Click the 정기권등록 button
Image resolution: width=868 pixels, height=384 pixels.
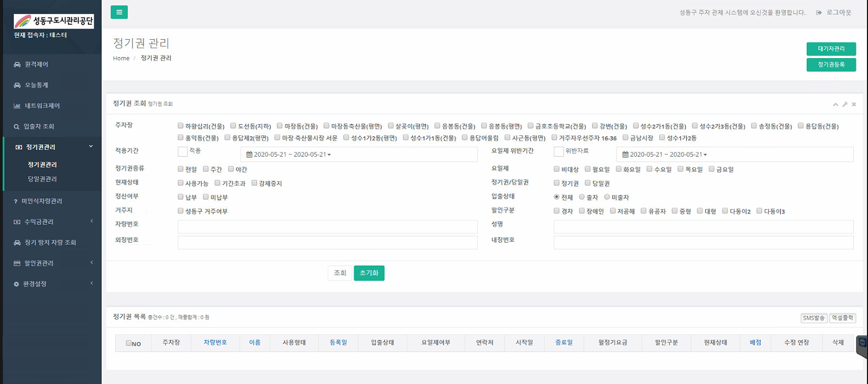point(831,64)
